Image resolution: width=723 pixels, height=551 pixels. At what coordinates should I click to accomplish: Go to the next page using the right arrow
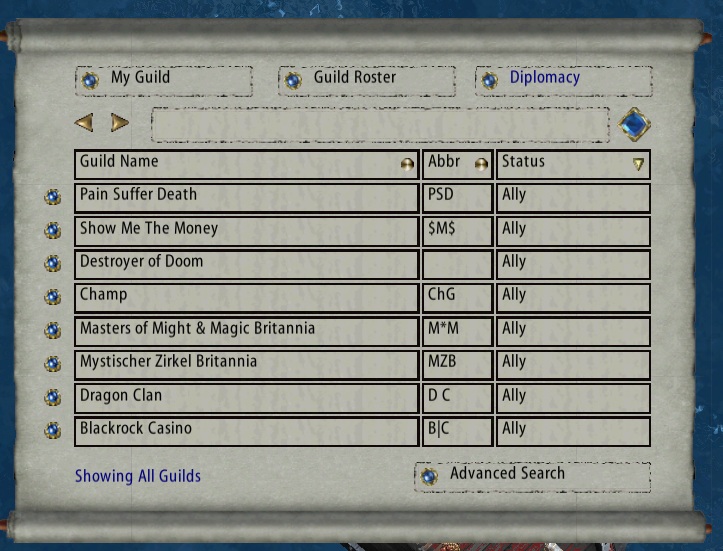coord(119,123)
